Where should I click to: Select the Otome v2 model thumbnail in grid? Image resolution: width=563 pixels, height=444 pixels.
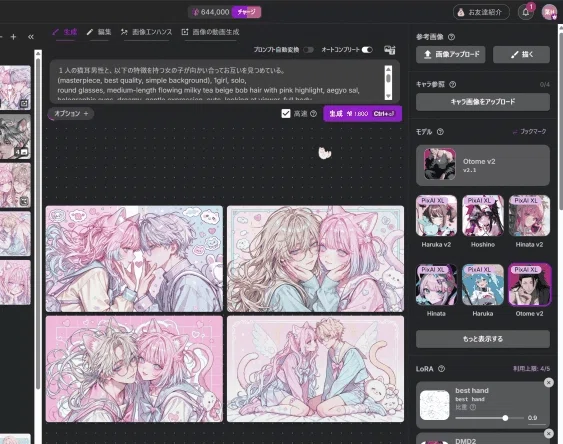(529, 285)
